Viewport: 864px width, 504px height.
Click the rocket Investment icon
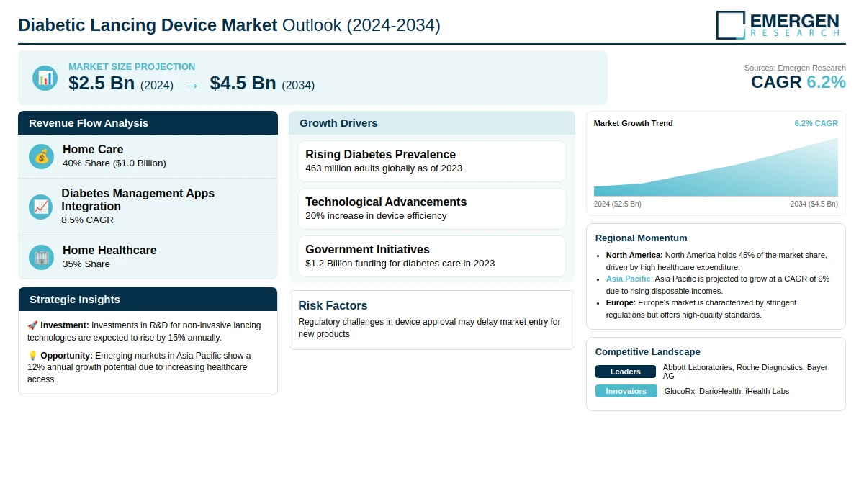pos(32,325)
